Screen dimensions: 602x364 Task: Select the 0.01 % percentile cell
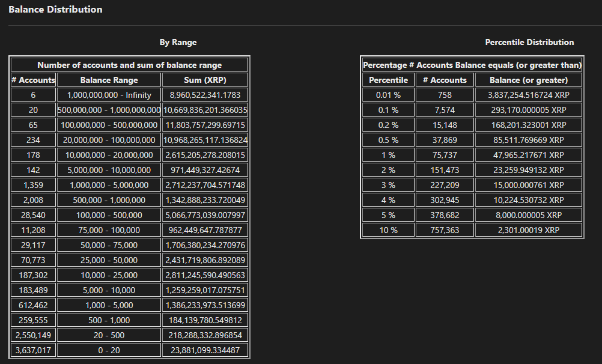(388, 95)
